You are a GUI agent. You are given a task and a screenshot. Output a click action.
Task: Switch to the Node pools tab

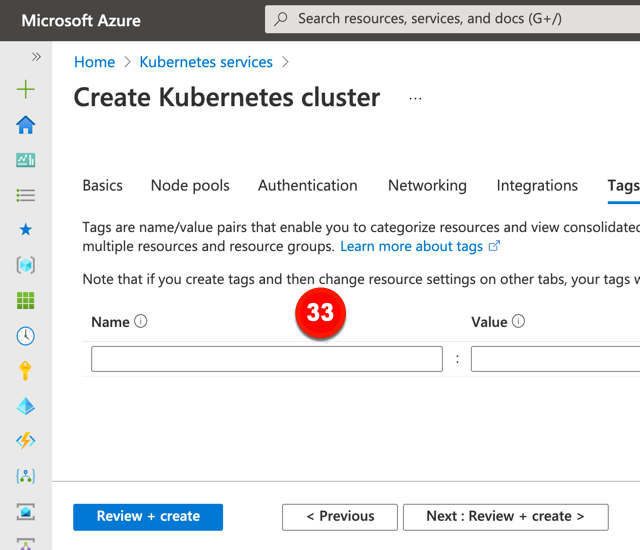pos(190,185)
